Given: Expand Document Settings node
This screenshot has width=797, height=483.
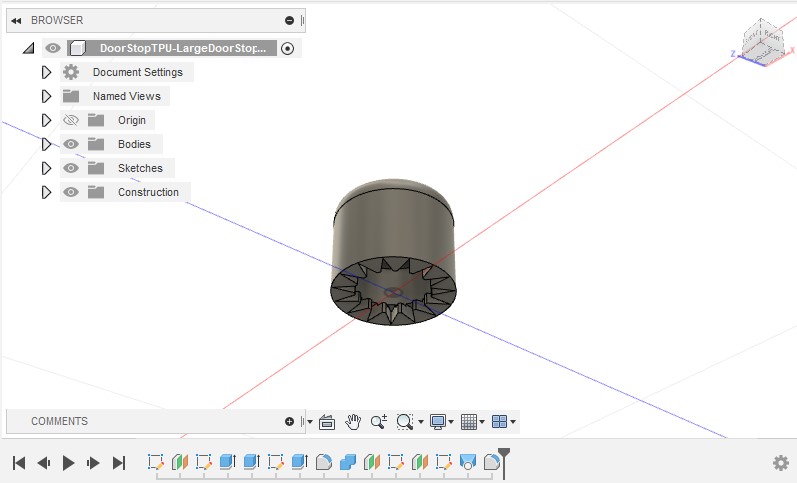Looking at the screenshot, I should pos(46,72).
